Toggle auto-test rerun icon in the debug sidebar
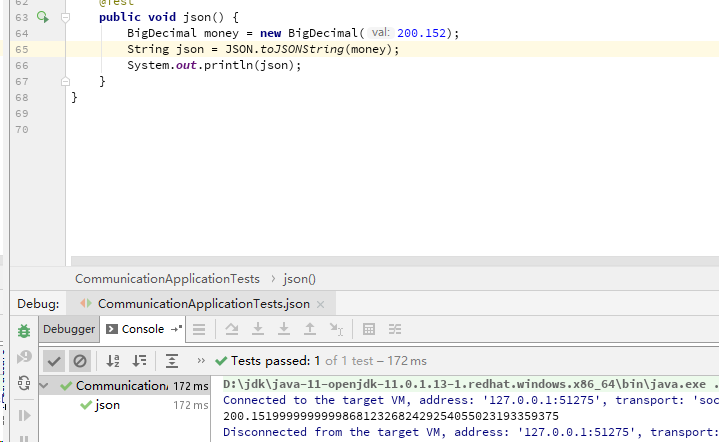 coord(24,383)
